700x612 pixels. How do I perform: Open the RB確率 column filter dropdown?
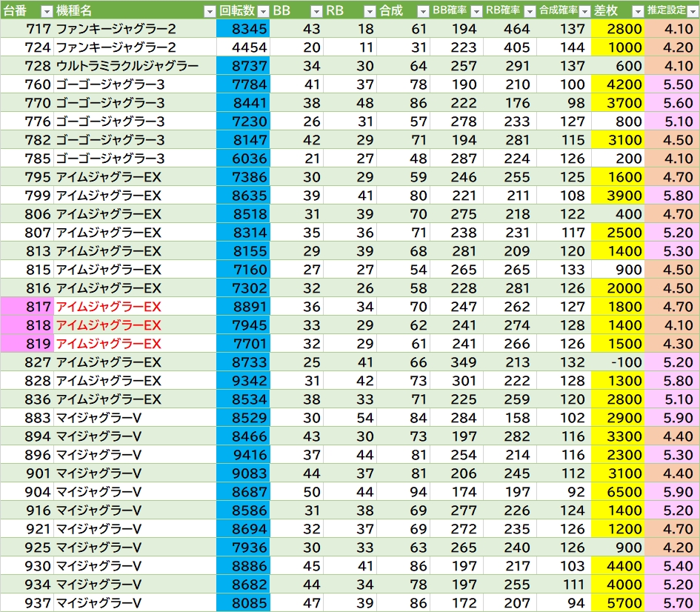[530, 12]
